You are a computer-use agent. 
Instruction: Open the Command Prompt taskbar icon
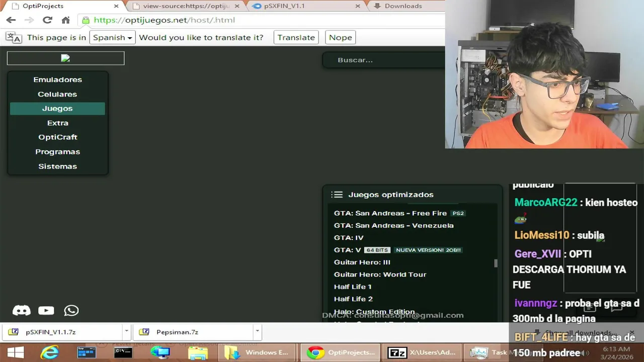[123, 352]
